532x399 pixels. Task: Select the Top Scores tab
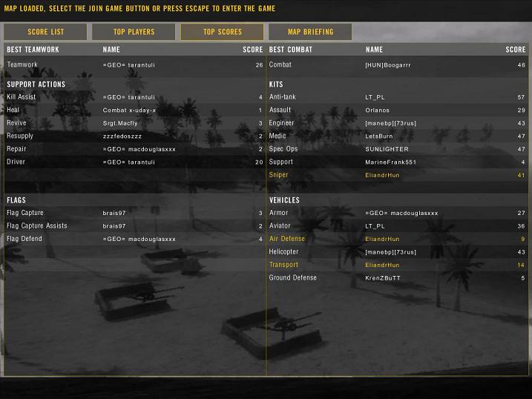click(222, 32)
